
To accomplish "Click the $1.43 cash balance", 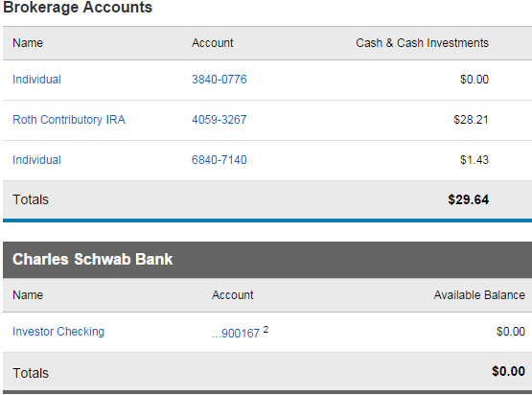I will coord(474,160).
